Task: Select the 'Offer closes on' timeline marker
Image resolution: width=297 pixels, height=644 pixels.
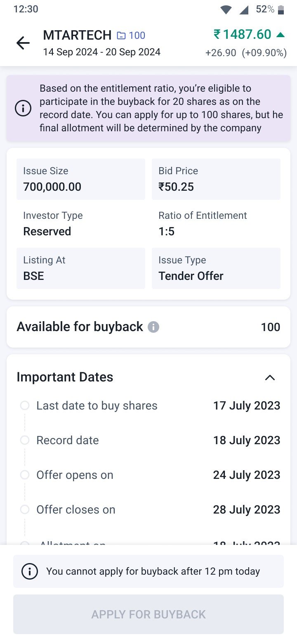Action: tap(25, 509)
